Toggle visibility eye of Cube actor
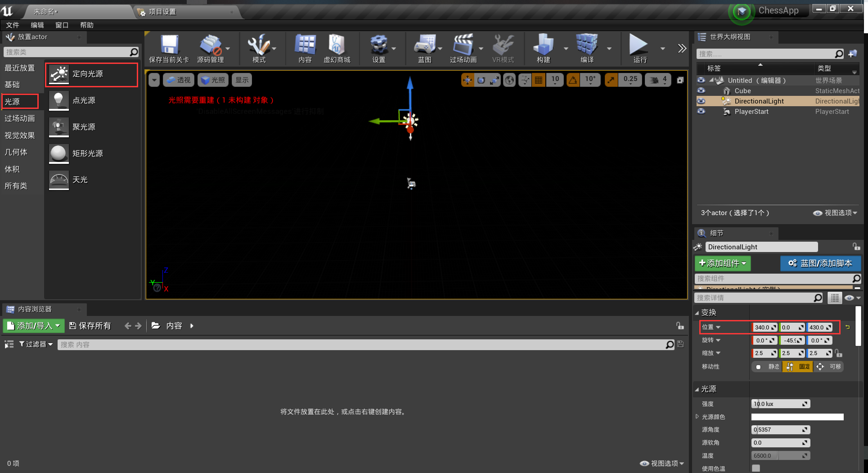 click(x=701, y=90)
